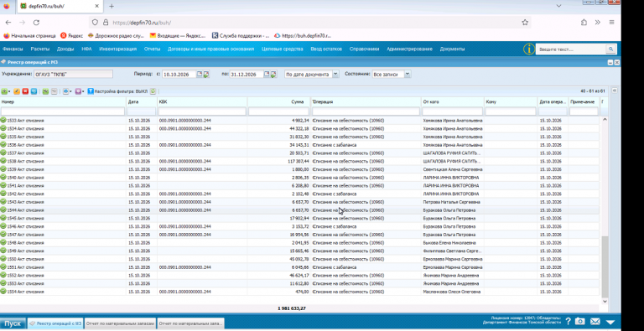The image size is (644, 331).
Task: Click the blue filter funnel icon
Action: click(x=91, y=91)
